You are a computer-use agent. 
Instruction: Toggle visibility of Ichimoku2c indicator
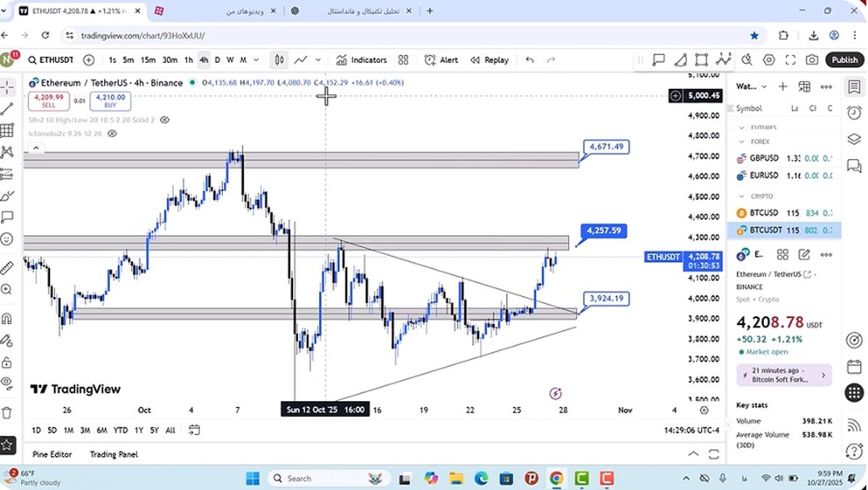(111, 134)
